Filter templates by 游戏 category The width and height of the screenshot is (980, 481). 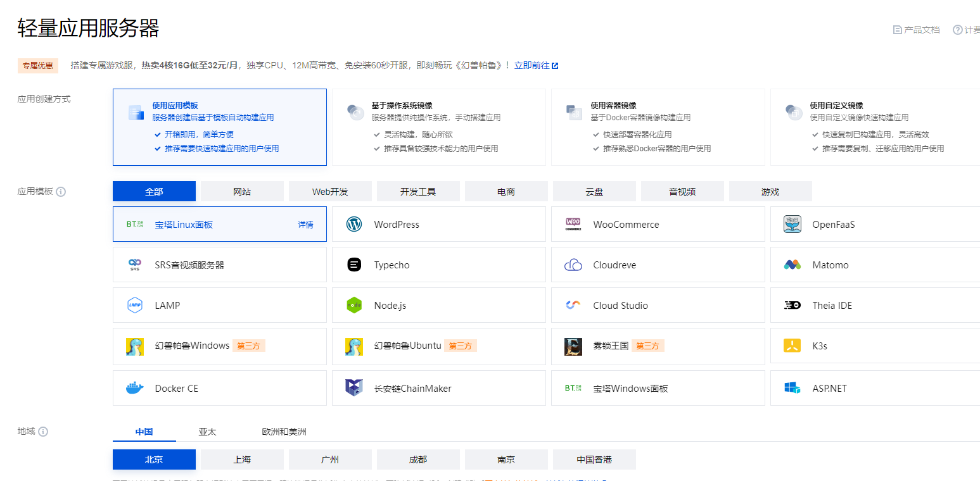(x=770, y=191)
